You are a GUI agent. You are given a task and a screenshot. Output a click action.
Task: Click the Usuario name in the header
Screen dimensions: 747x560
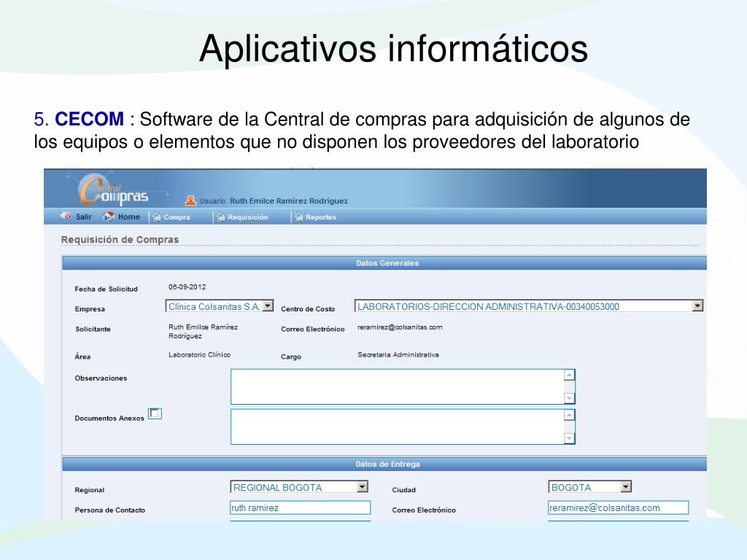click(289, 201)
